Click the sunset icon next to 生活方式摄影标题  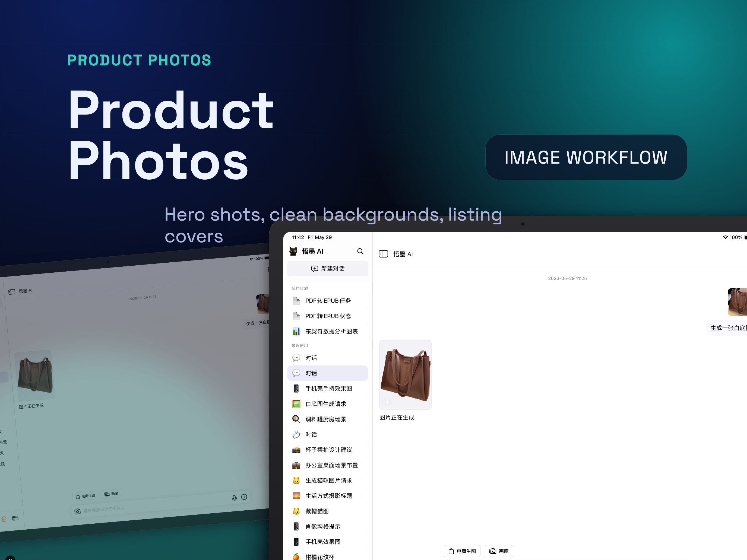(x=296, y=496)
